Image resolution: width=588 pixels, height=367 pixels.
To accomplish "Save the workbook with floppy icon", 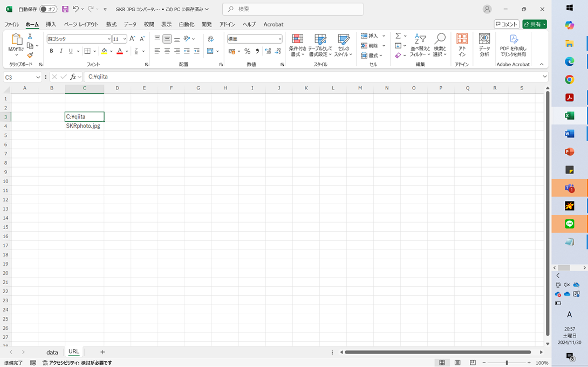I will tap(65, 9).
